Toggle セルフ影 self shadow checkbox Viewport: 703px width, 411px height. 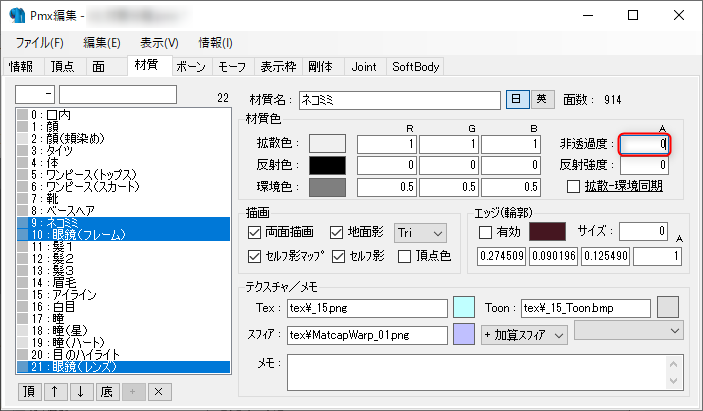click(x=338, y=256)
